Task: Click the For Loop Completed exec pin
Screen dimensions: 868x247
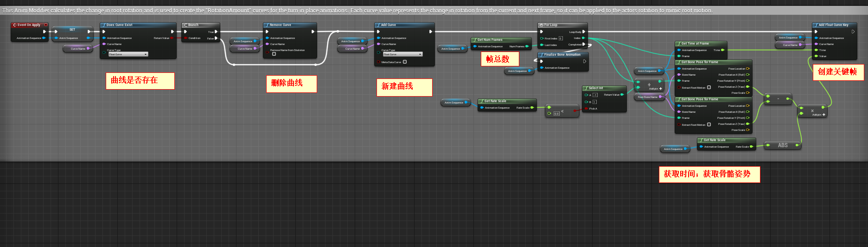Action: coord(584,45)
